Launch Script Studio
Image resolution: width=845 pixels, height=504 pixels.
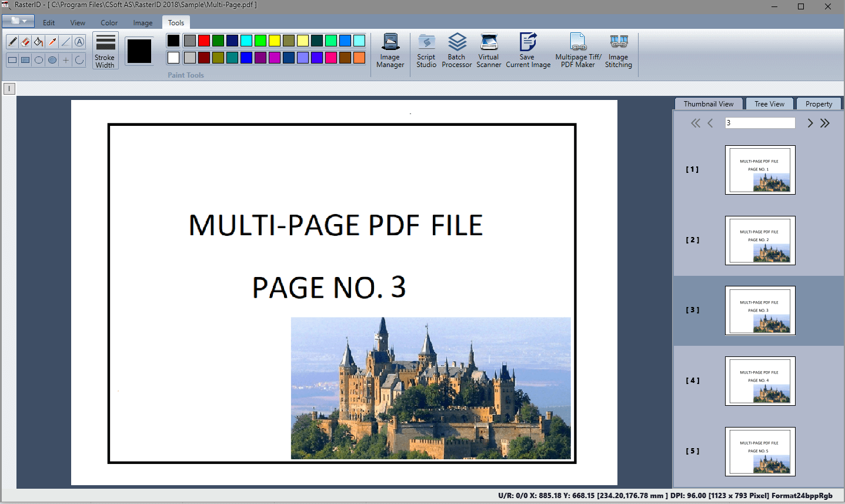pos(426,51)
